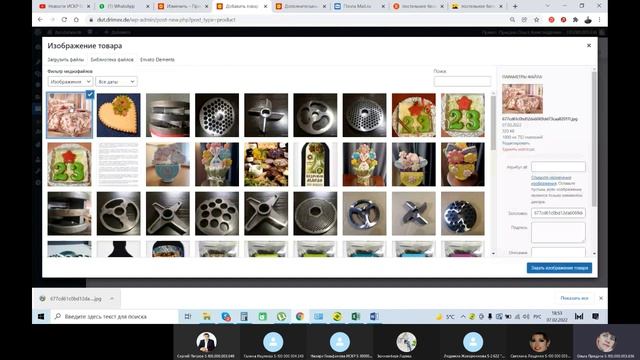Switch to the YouTube Новости browser tab
The image size is (640, 360).
(x=64, y=6)
